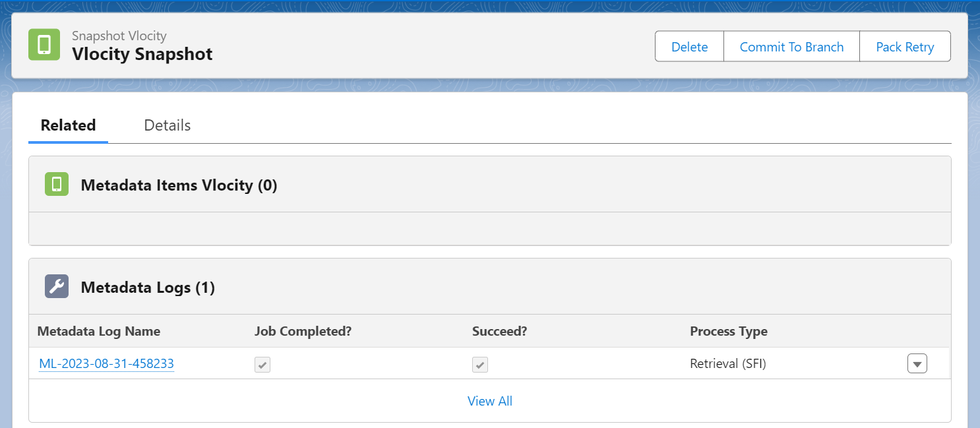Click the Metadata Log Name column header
Viewport: 980px width, 428px height.
pyautogui.click(x=99, y=331)
